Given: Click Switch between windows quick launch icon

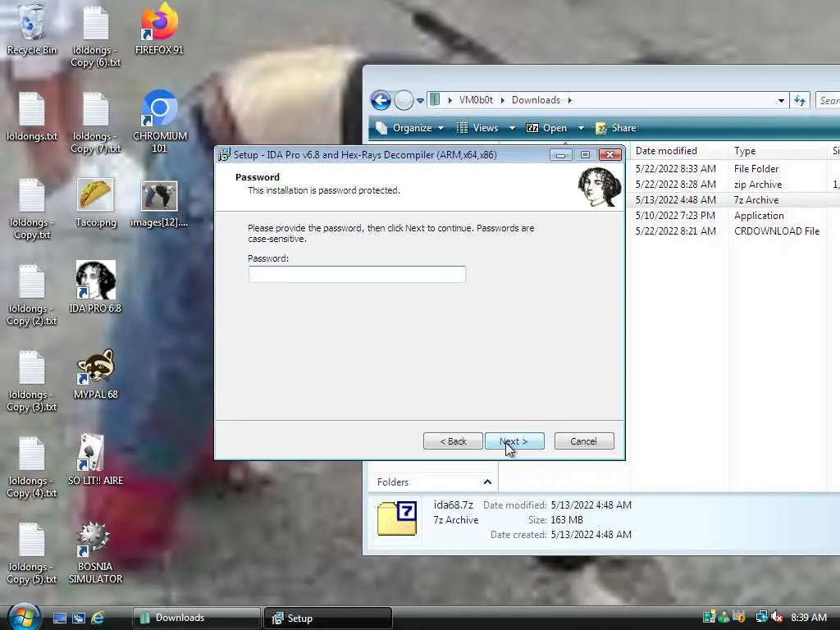Looking at the screenshot, I should pyautogui.click(x=79, y=619).
